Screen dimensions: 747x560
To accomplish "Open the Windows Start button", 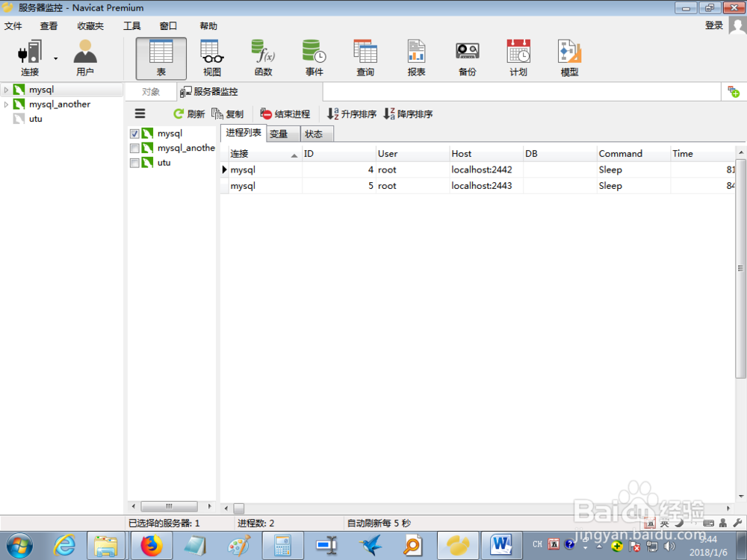I will point(19,546).
